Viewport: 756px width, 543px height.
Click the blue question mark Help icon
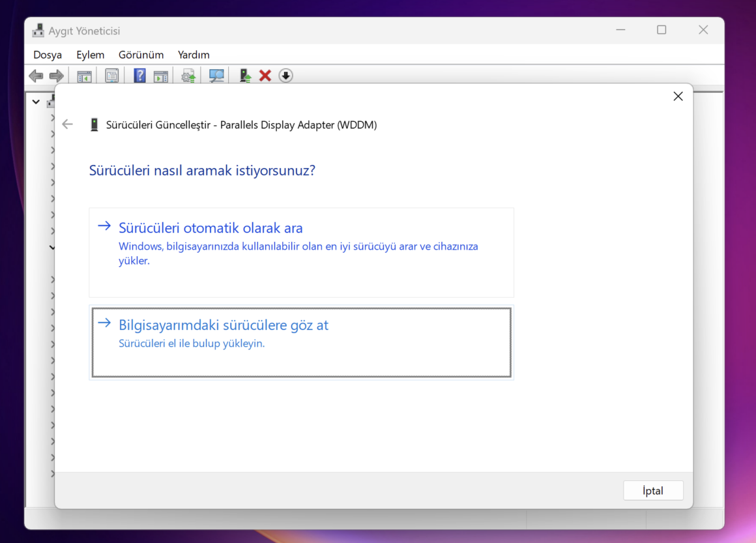pos(139,76)
